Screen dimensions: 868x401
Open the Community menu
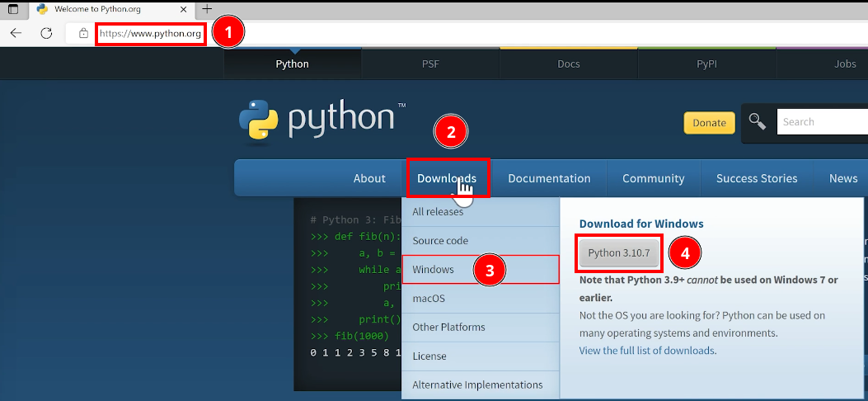[653, 178]
